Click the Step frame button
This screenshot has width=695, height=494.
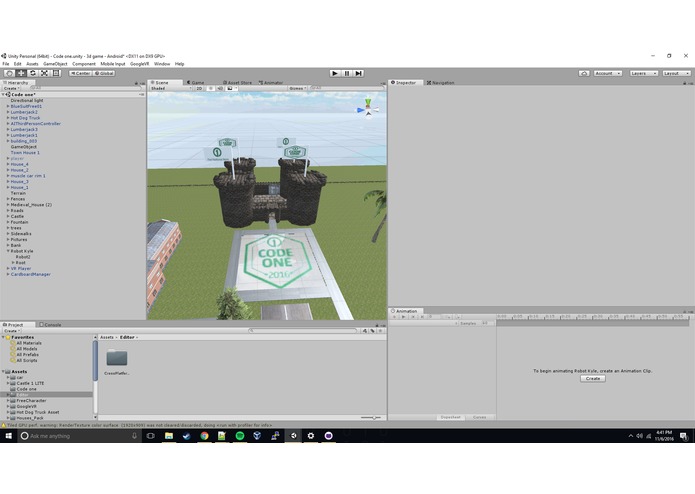359,73
